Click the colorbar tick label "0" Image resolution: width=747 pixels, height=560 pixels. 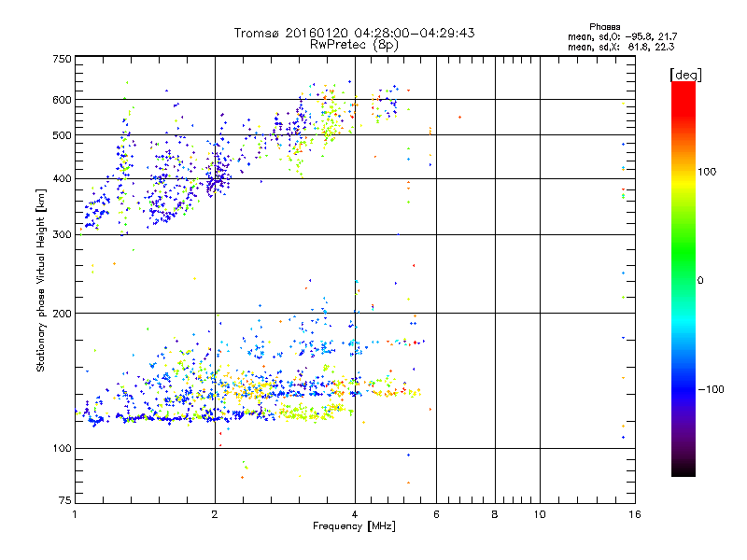tap(699, 281)
